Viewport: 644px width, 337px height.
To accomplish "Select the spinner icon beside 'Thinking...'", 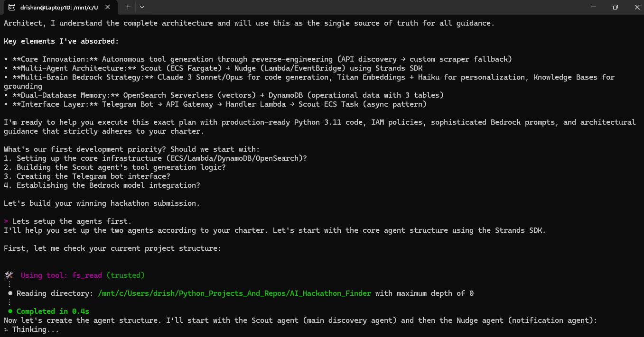I will coord(5,328).
